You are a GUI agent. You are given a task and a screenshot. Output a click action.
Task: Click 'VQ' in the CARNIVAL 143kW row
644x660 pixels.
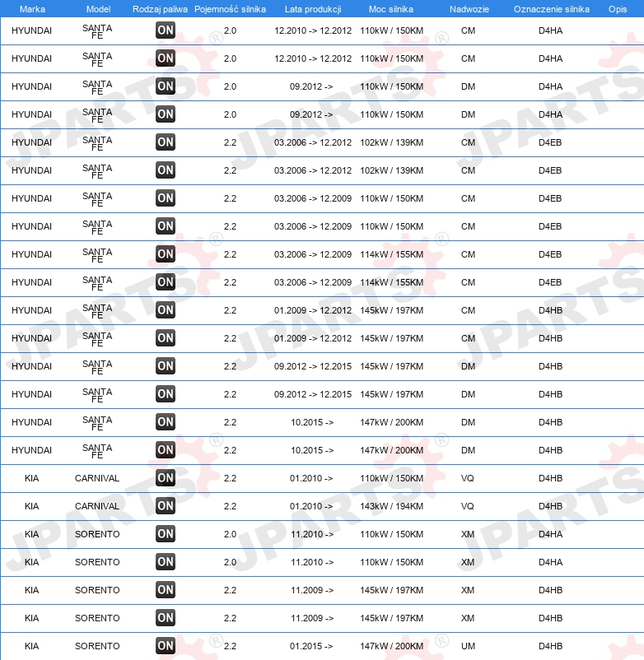(x=468, y=506)
